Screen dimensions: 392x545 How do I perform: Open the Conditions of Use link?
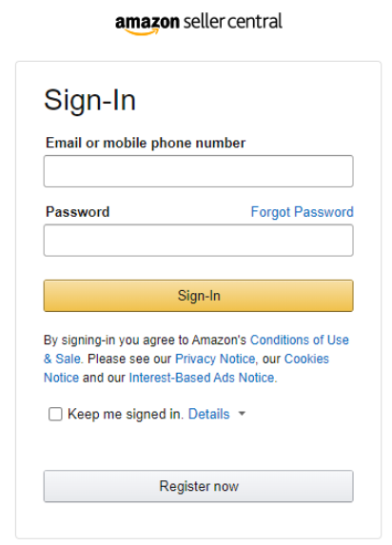(x=300, y=340)
